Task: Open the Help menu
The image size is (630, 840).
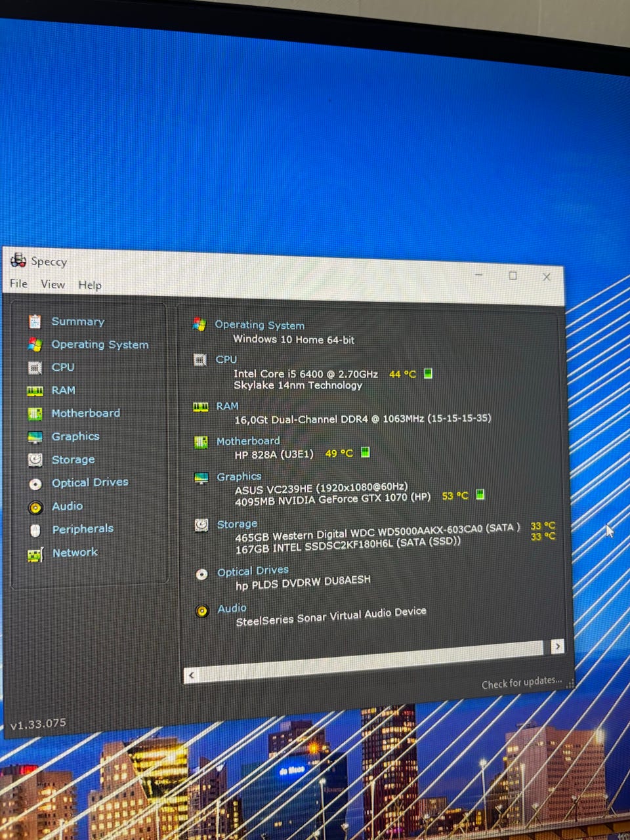Action: pos(90,285)
